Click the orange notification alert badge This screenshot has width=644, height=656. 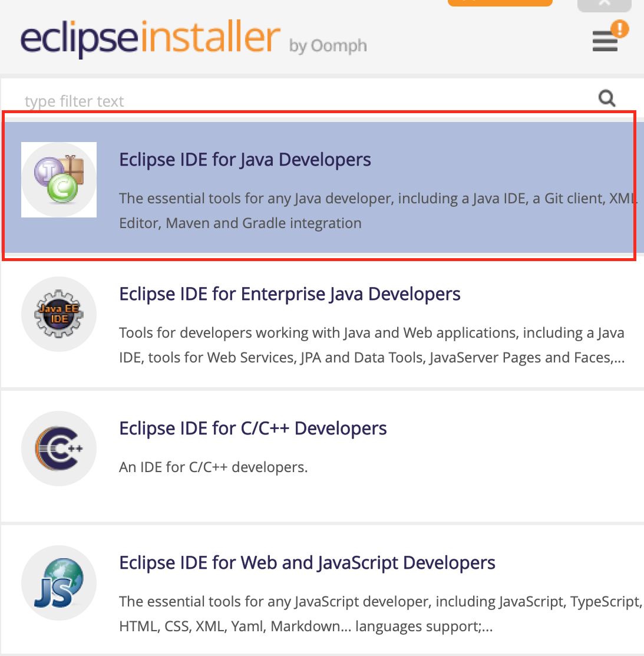pyautogui.click(x=620, y=29)
